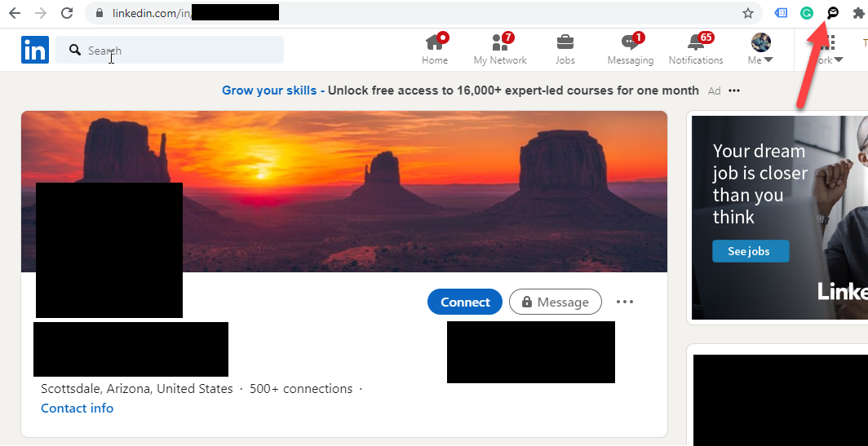This screenshot has height=446, width=868.
Task: Click the locked Message button
Action: coord(556,302)
